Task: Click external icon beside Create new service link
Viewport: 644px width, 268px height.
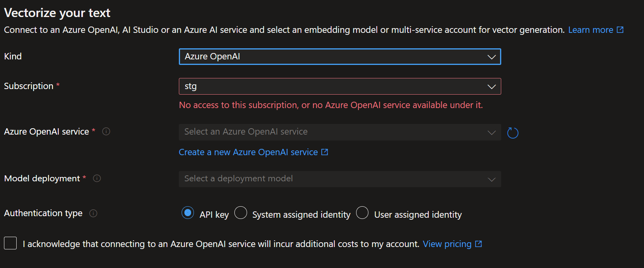Action: [x=325, y=152]
